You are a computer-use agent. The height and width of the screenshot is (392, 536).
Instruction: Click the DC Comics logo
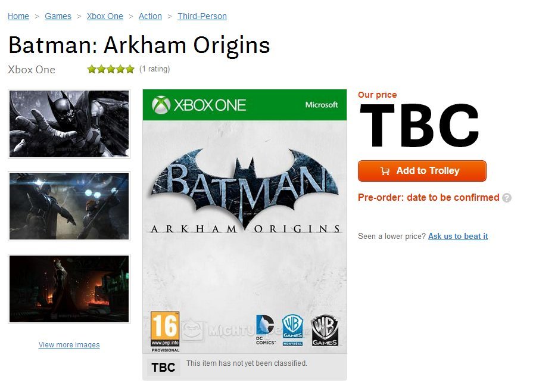265,330
